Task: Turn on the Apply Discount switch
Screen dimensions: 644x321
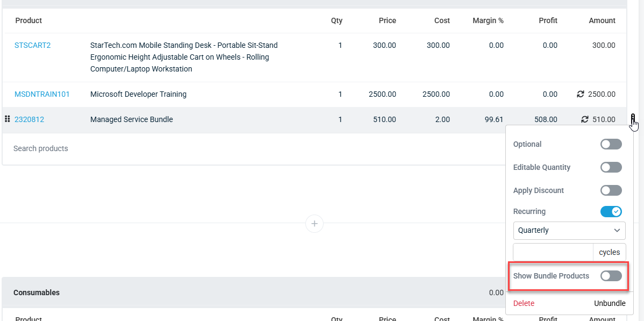Action: pyautogui.click(x=611, y=190)
